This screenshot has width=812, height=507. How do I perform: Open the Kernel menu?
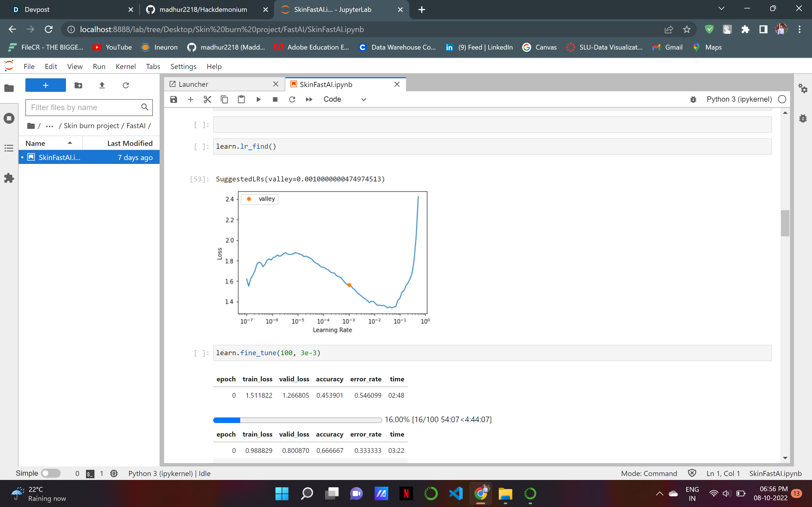pyautogui.click(x=125, y=66)
